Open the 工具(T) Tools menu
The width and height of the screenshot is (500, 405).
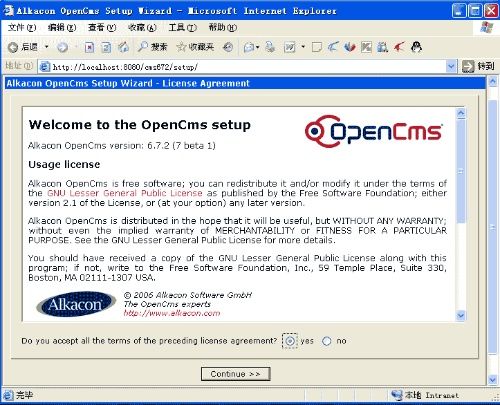pos(182,27)
